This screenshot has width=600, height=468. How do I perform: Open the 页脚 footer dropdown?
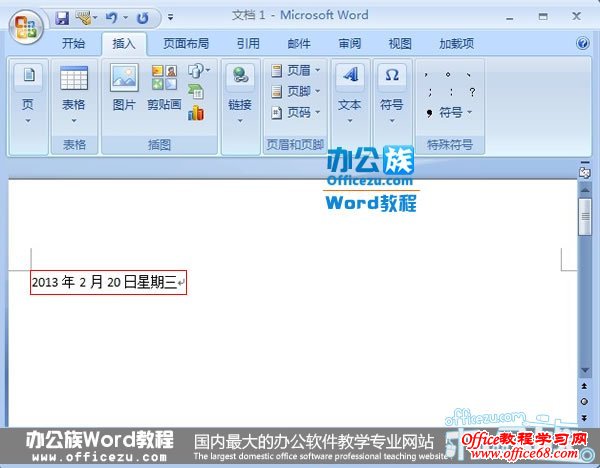click(x=295, y=91)
